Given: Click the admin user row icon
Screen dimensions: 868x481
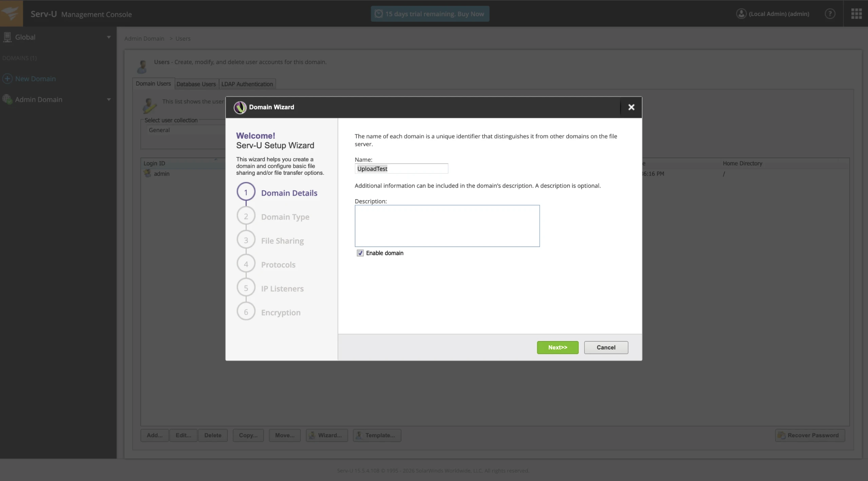Looking at the screenshot, I should coord(147,173).
